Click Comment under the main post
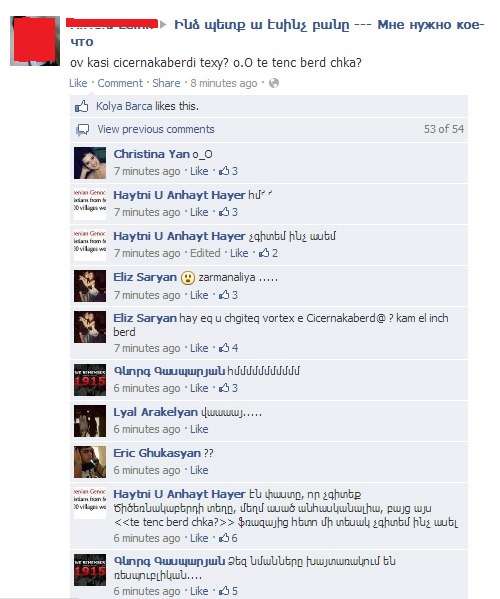 (x=120, y=83)
